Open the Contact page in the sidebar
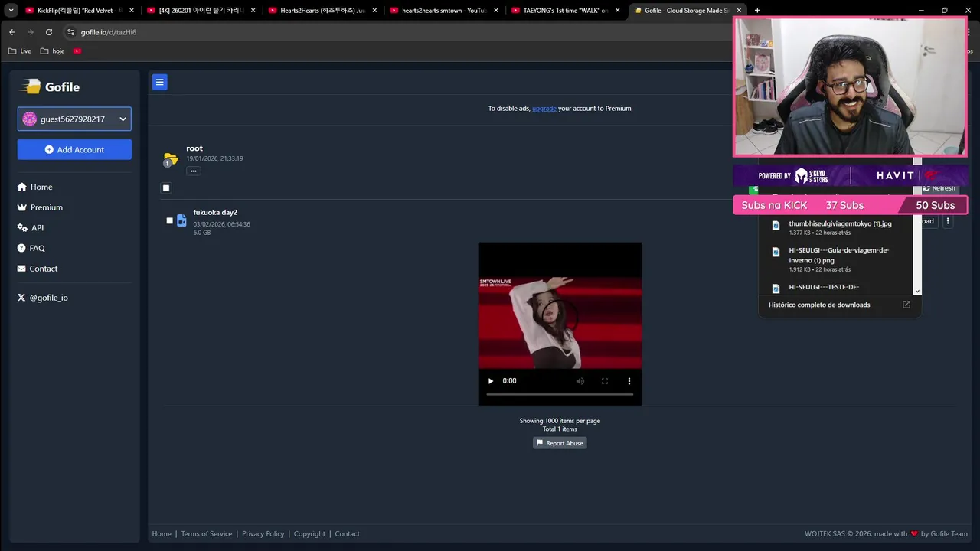 point(38,269)
